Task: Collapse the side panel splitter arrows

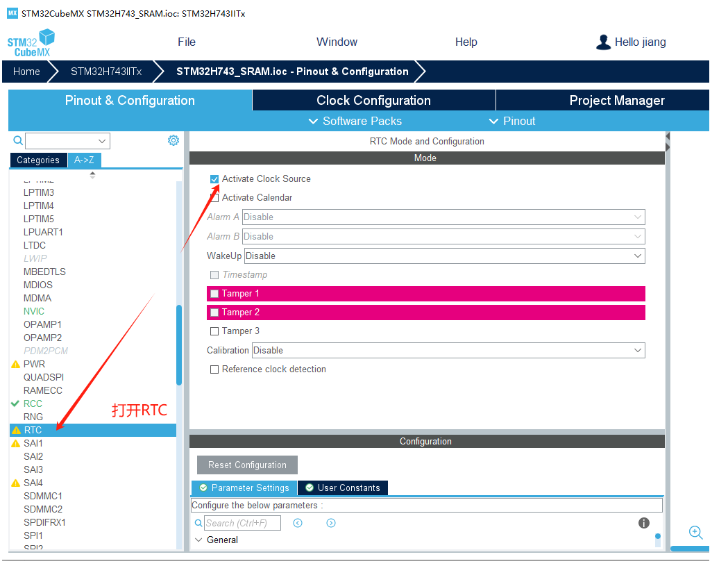Action: click(x=667, y=142)
